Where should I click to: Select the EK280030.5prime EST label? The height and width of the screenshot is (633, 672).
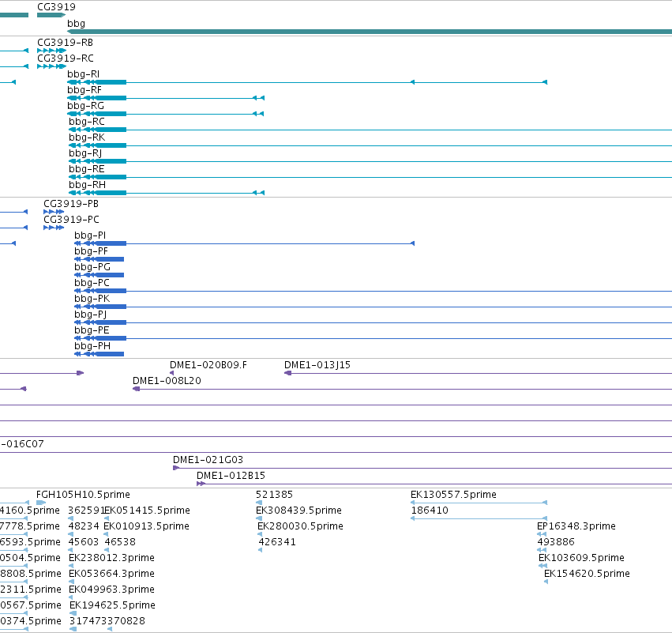tap(300, 526)
